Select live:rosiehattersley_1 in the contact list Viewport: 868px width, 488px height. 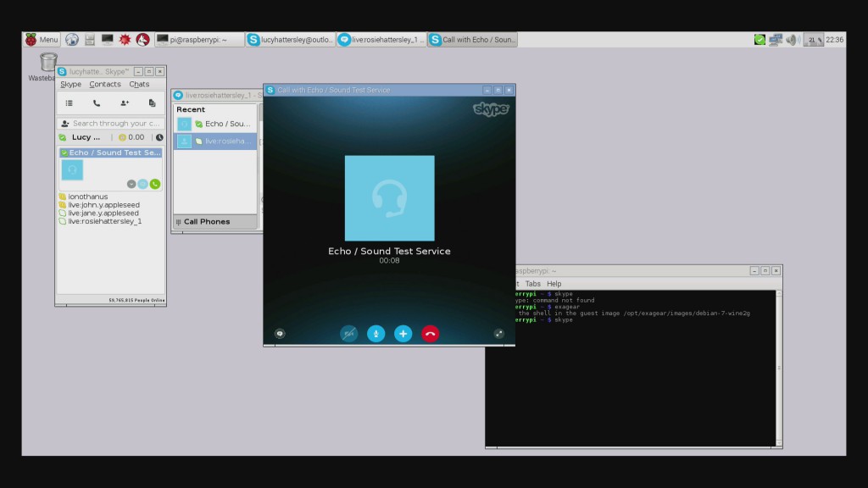[104, 221]
